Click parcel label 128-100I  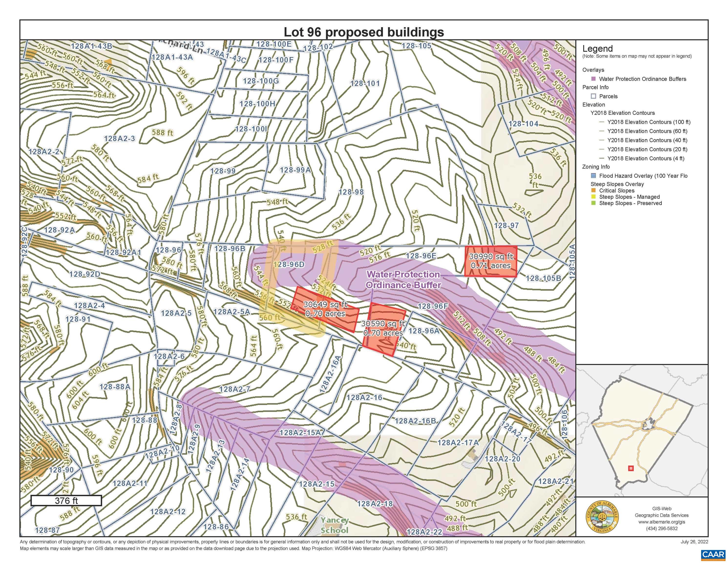point(251,129)
